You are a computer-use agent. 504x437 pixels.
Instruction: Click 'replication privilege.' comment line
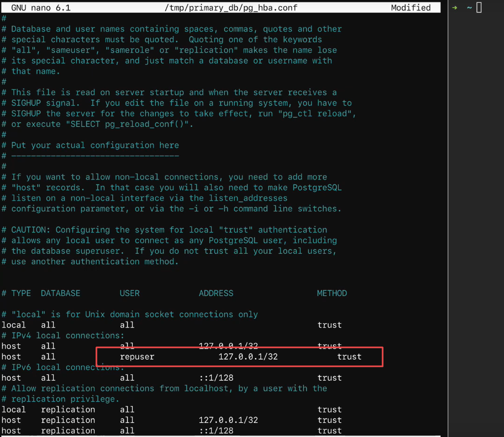click(x=60, y=399)
